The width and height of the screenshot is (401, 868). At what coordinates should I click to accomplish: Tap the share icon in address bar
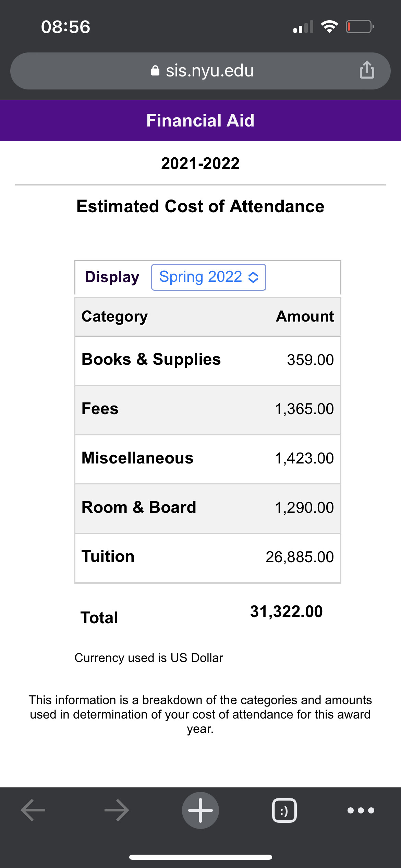tap(367, 70)
